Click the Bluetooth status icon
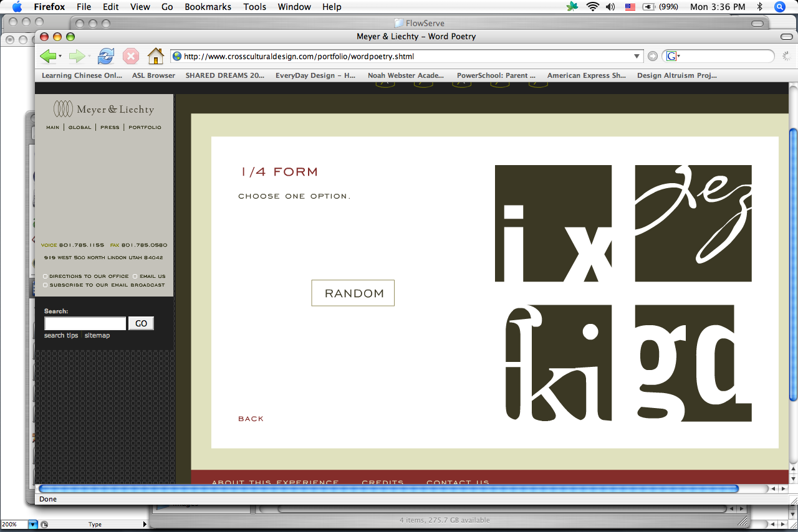 click(x=759, y=7)
